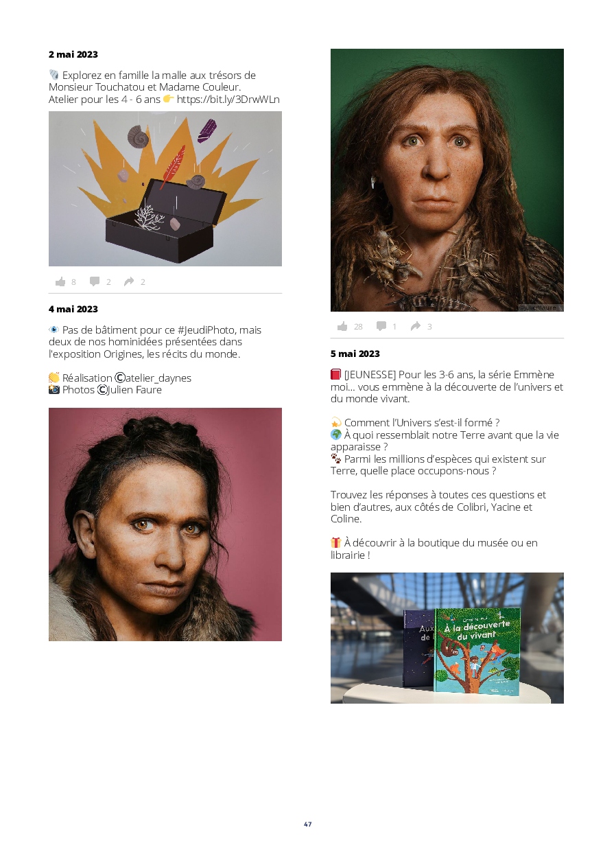Click the pointing hand emoji before the link
Viewport: 616px width, 843px height.
click(x=169, y=99)
